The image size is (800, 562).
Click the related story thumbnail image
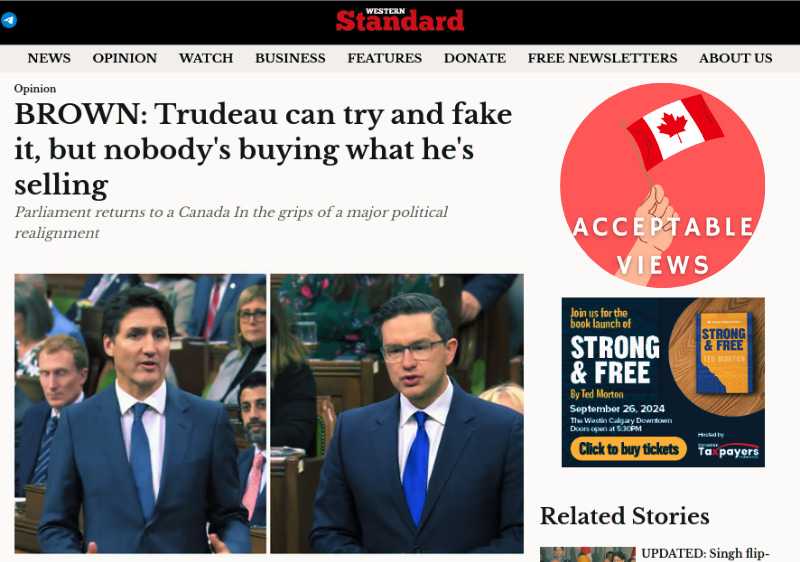click(x=588, y=554)
